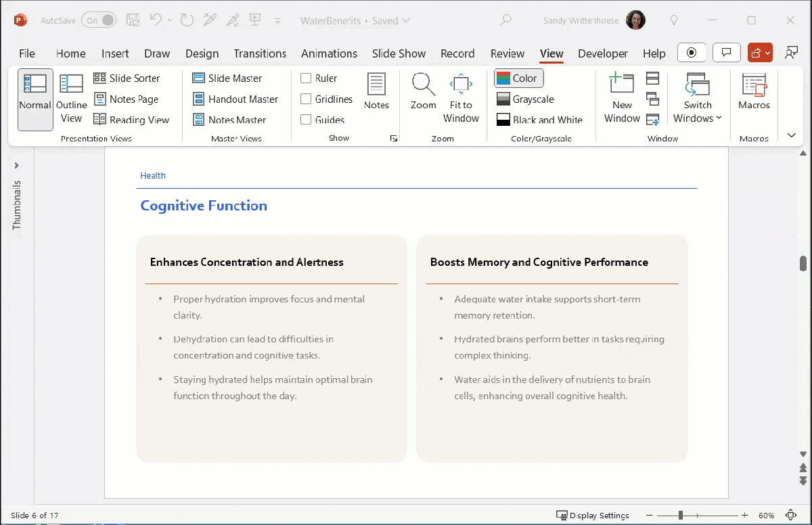Click the Move Split icon
This screenshot has width=812, height=525.
pos(653,120)
